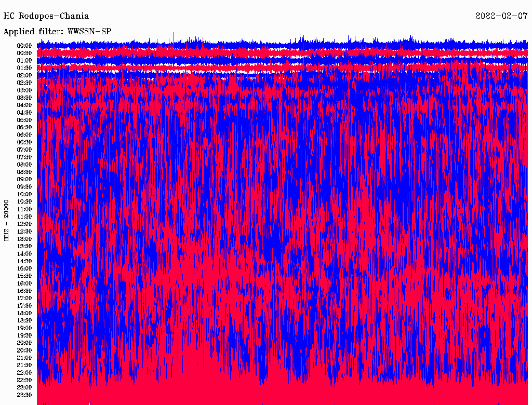Screen dimensions: 532x405
Task: Click the 01:00 time label
Action: pos(24,61)
